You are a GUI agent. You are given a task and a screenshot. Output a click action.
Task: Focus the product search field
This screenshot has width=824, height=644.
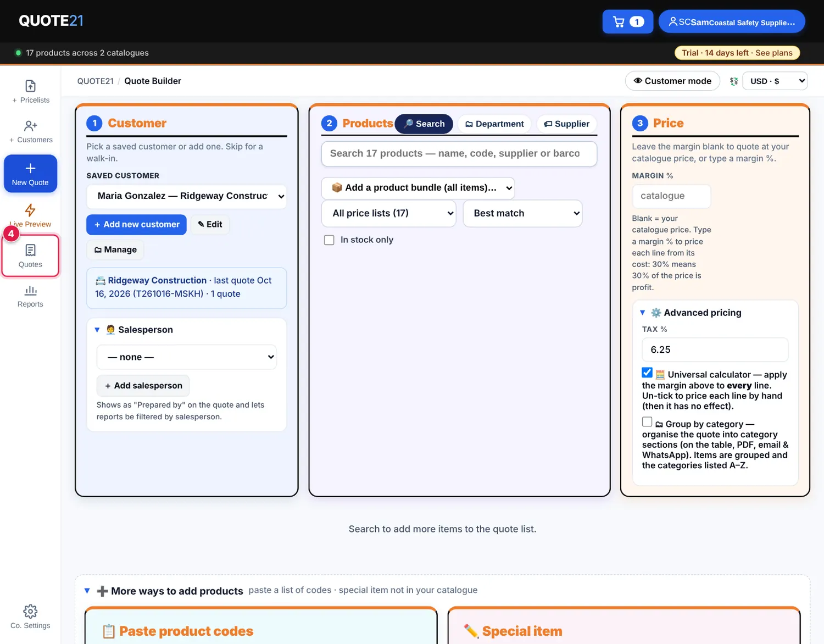click(459, 154)
